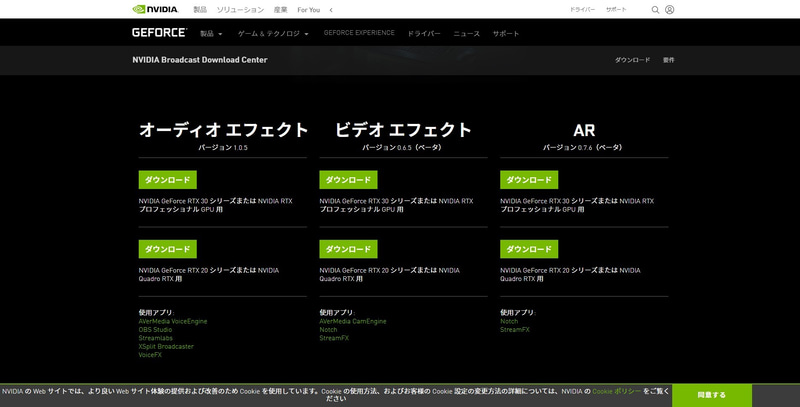Open StreamFX link under AR
This screenshot has height=407, width=800.
click(515, 329)
